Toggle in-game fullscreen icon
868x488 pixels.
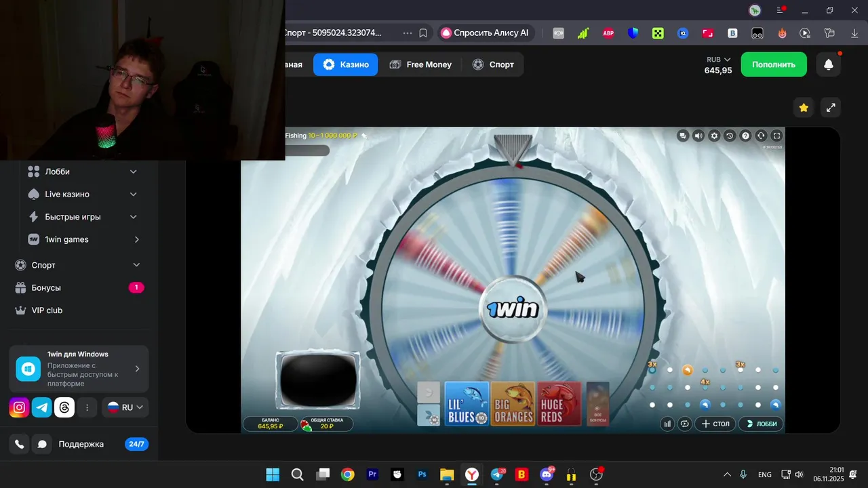coord(777,136)
